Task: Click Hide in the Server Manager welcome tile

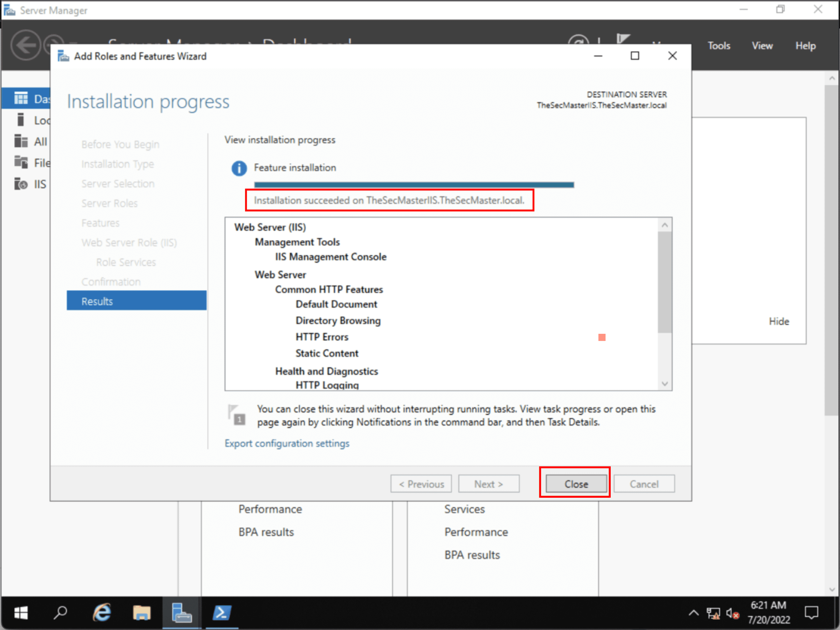Action: [779, 321]
